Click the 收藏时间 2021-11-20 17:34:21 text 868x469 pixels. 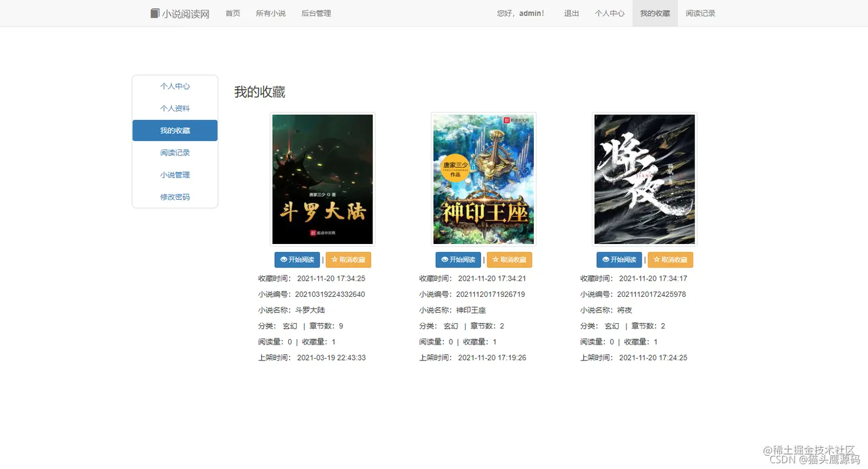pyautogui.click(x=472, y=278)
